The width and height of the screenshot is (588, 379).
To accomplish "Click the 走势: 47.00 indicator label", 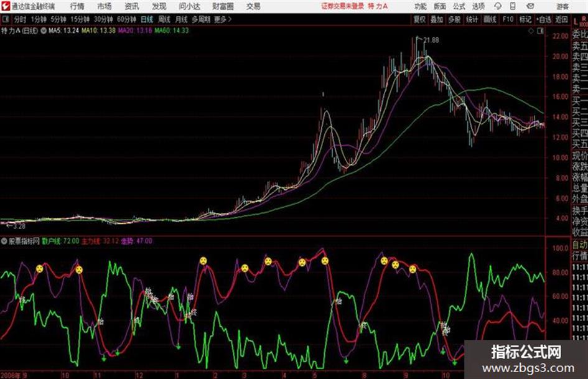I will 136,241.
